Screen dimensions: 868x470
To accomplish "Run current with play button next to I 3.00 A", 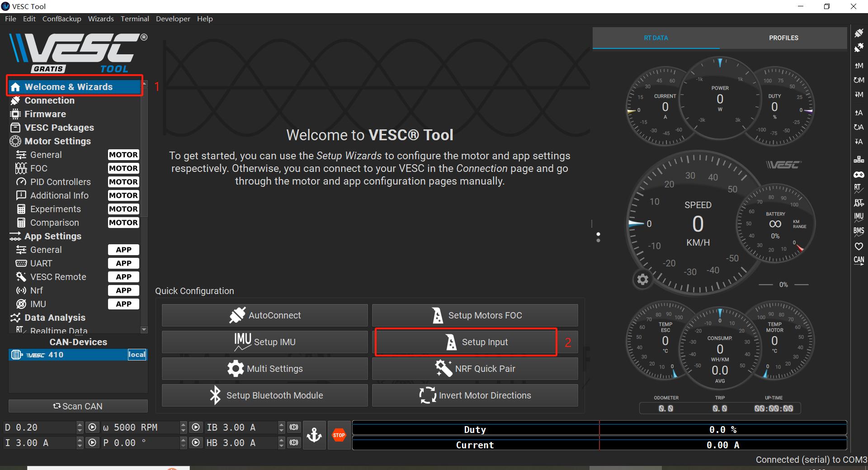I will point(92,443).
